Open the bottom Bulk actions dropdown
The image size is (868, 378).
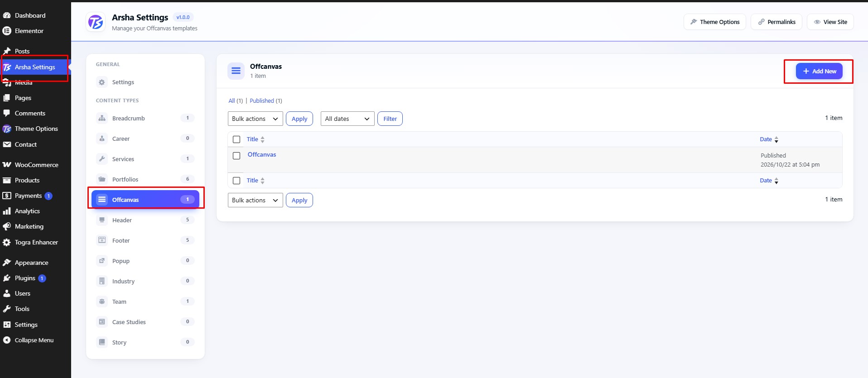[x=256, y=200]
